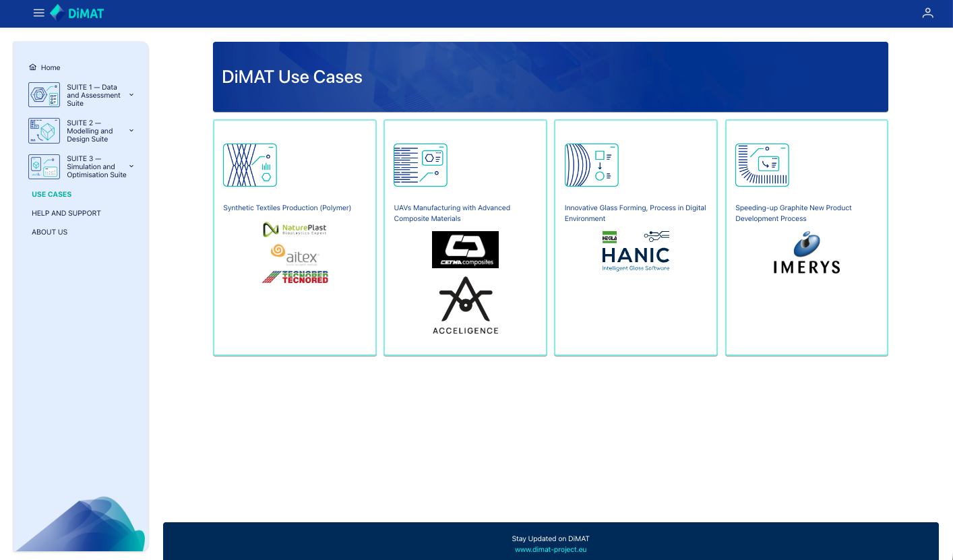Open SUITE 3 — Simulation and Optimisation Suite label
The image size is (953, 560).
(96, 166)
